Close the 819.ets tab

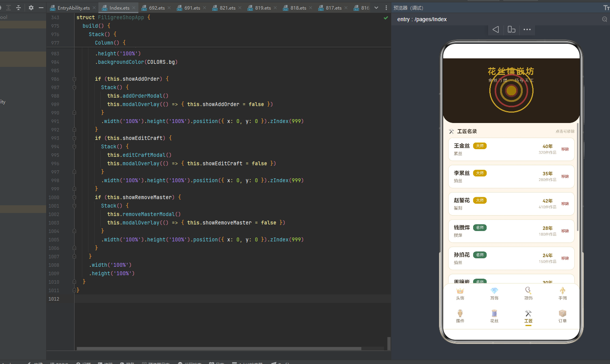point(275,8)
